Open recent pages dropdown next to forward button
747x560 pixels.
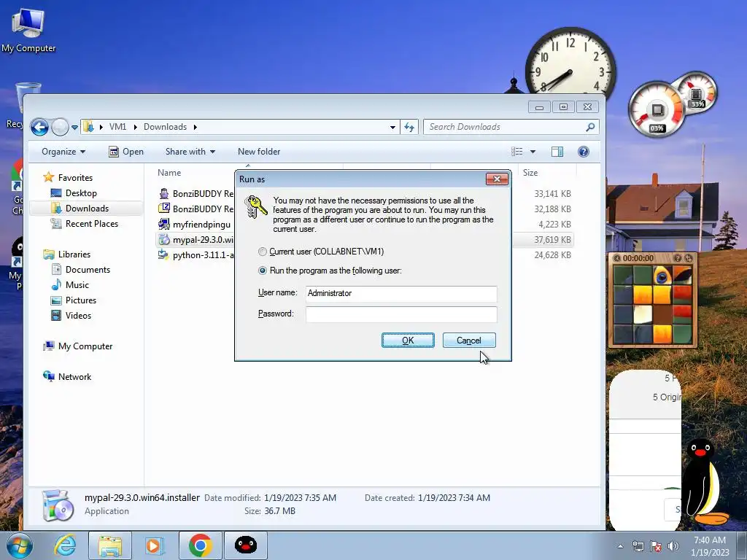[x=75, y=128]
